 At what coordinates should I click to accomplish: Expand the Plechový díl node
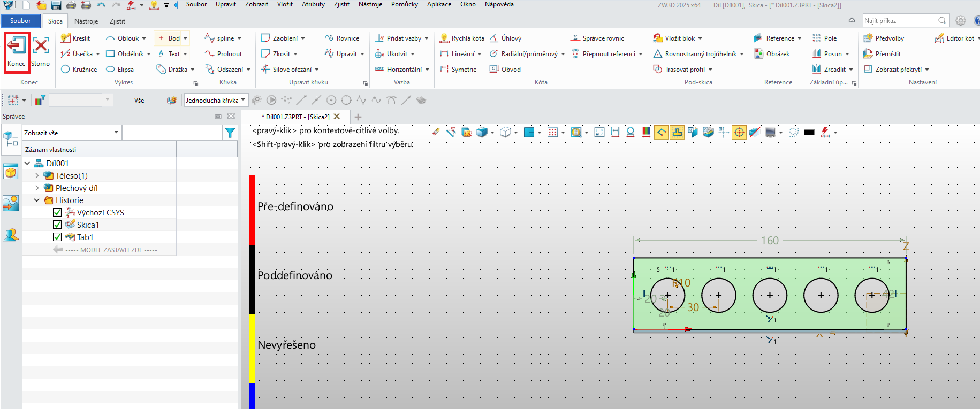pos(37,188)
